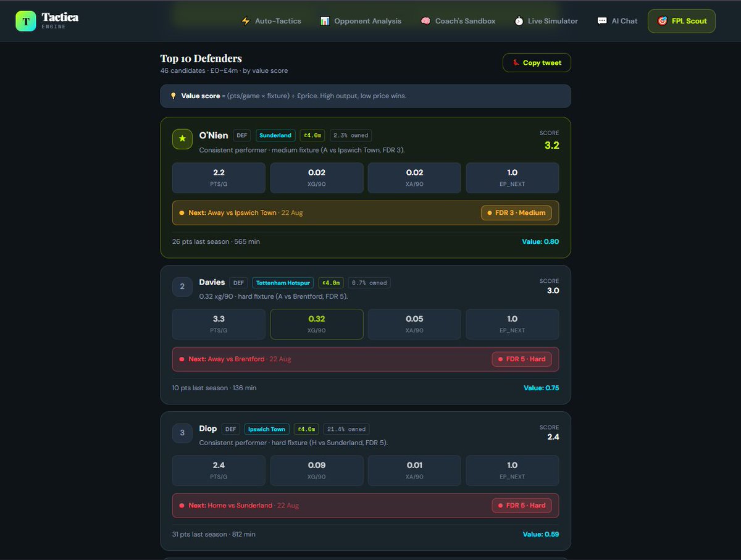Click the rank 3 badge beside Diop
741x560 pixels.
pos(182,433)
